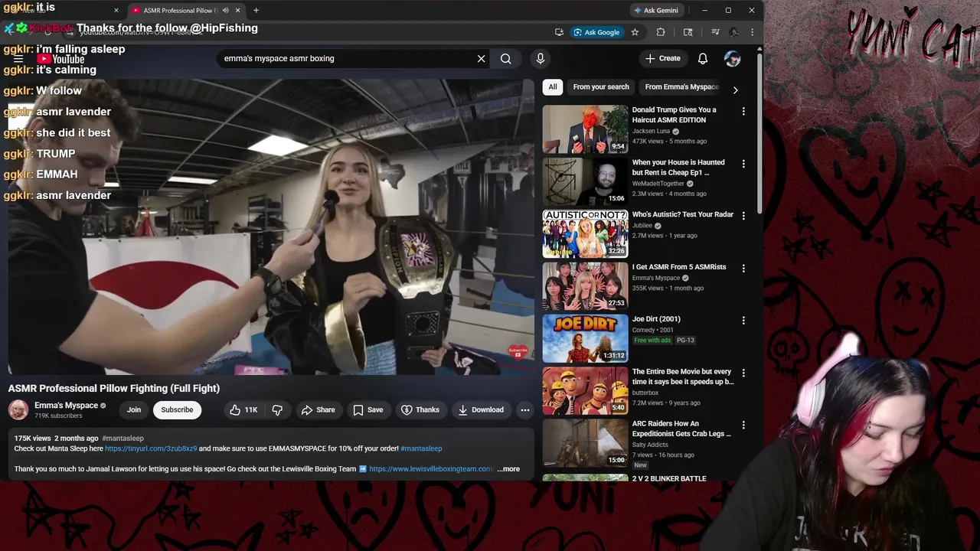This screenshot has height=551, width=980.
Task: Save video to playlist
Action: click(368, 410)
